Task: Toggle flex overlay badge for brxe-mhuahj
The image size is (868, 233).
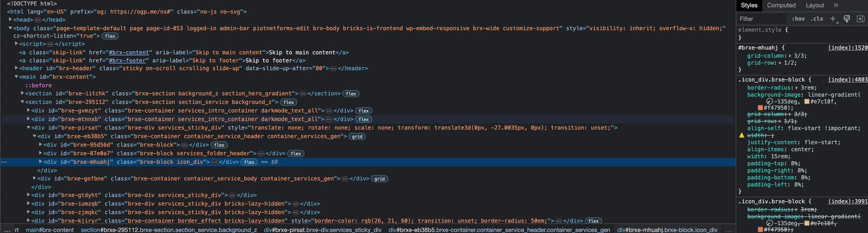Action: coord(249,162)
